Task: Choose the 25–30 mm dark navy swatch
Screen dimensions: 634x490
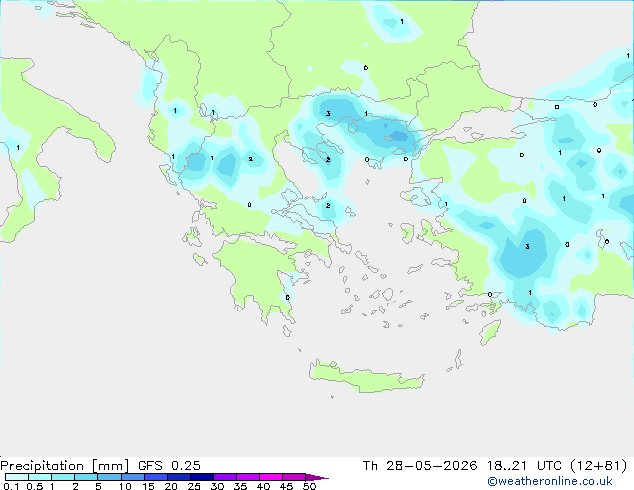Action: pyautogui.click(x=201, y=477)
